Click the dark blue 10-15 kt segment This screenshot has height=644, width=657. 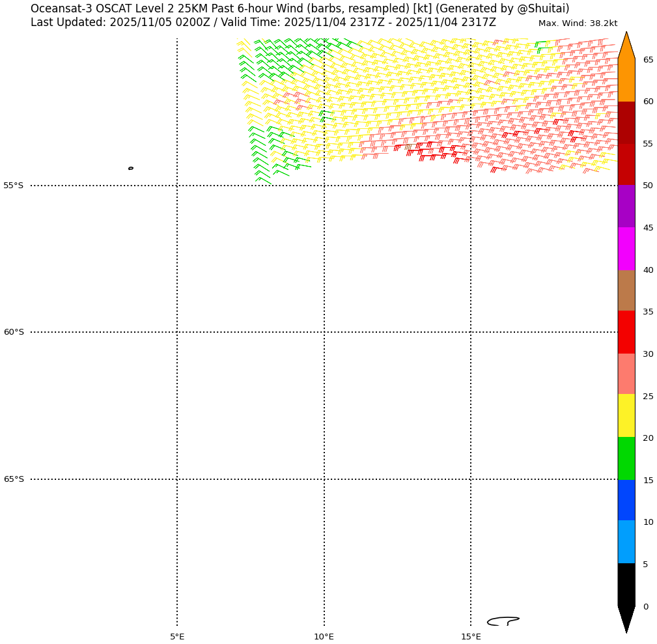tap(626, 500)
